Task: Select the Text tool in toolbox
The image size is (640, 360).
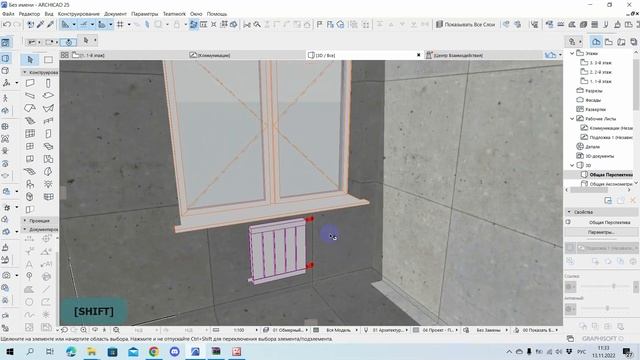Action: coord(29,264)
